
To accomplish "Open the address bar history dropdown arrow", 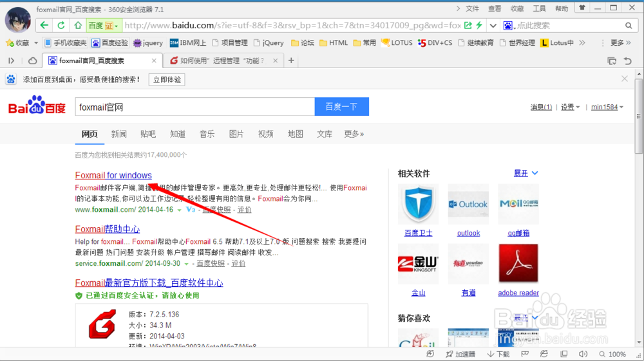I will coord(493,26).
